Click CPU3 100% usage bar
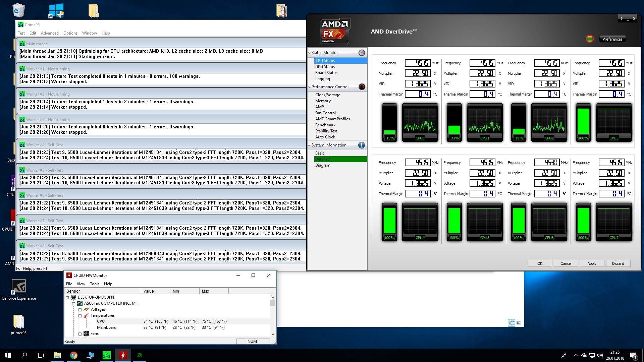 pos(583,122)
